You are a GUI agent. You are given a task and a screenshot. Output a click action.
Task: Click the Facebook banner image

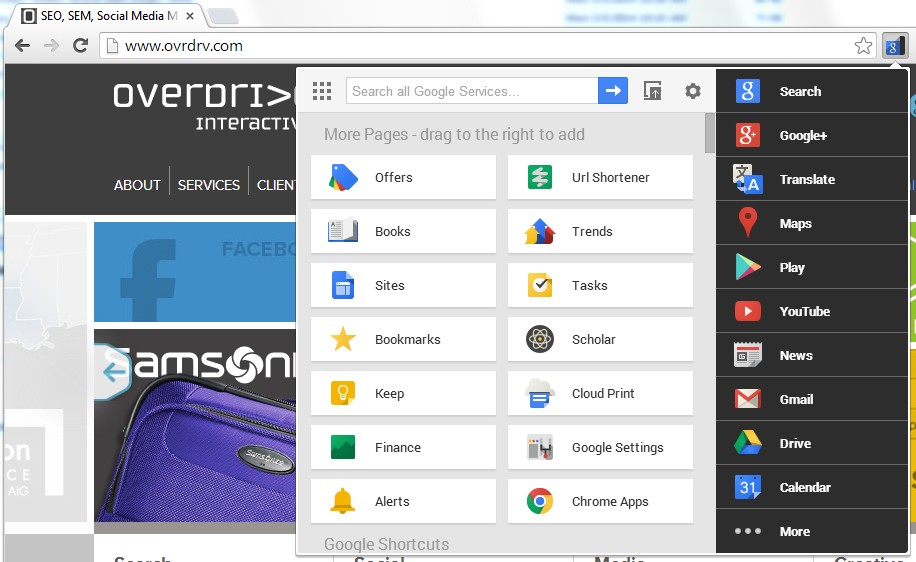pyautogui.click(x=195, y=272)
